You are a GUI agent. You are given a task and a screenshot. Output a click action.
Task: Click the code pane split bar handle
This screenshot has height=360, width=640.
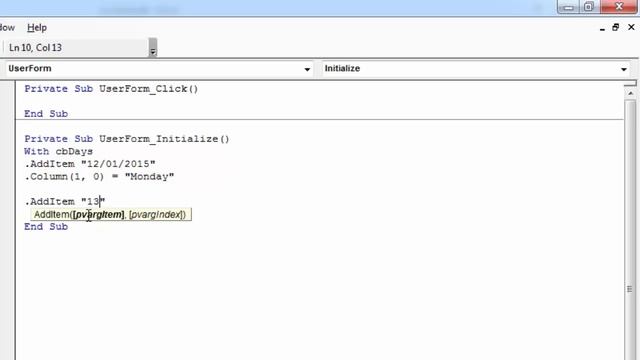[630, 83]
